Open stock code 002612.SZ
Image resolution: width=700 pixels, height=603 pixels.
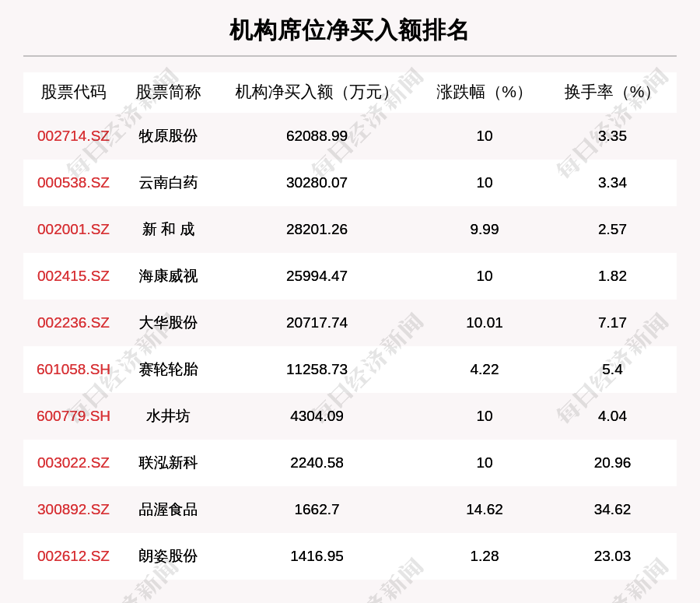[x=74, y=556]
